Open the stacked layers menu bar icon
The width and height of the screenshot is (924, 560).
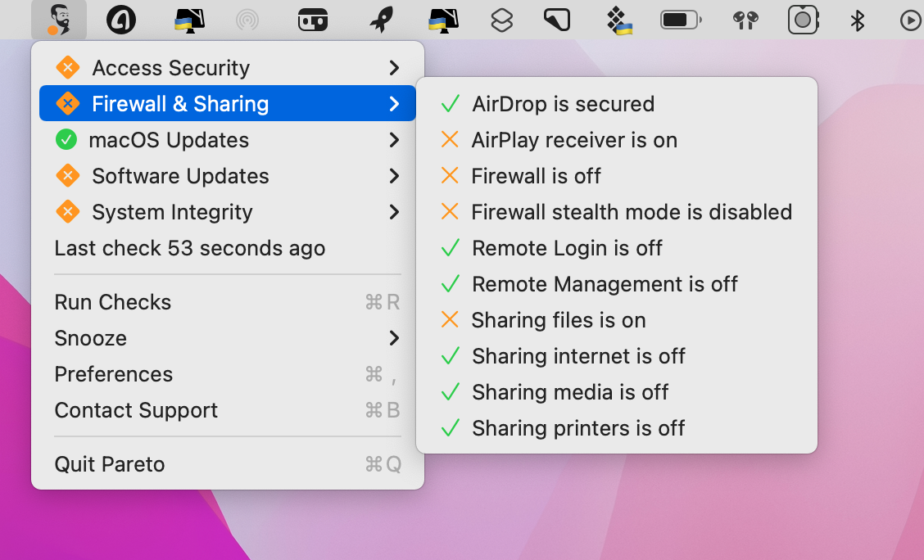501,20
